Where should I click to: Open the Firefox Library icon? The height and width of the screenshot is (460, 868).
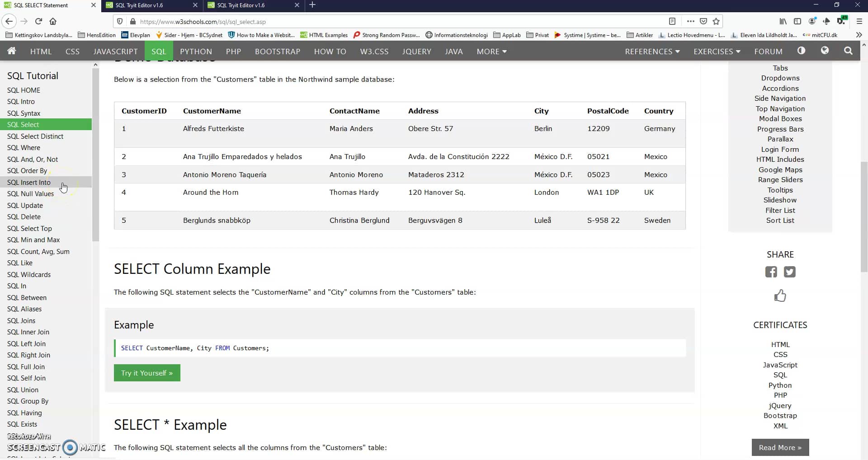point(782,21)
